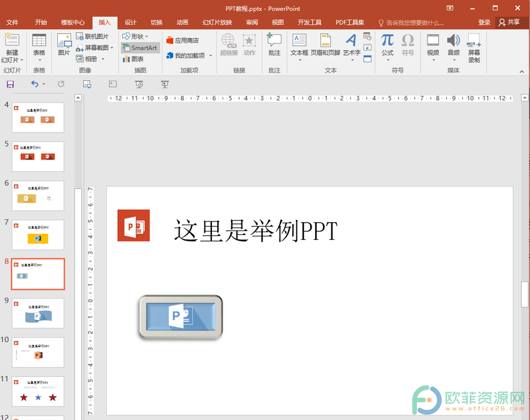Expand 我的加载项 dropdown arrow
Viewport: 530px width, 420px height.
(211, 55)
